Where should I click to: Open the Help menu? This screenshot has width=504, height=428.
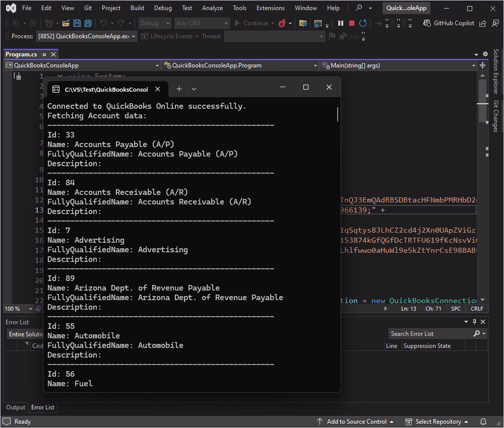pyautogui.click(x=333, y=8)
